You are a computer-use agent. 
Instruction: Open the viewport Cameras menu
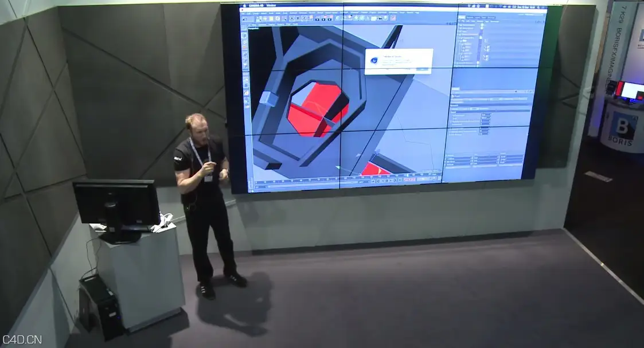[262, 25]
